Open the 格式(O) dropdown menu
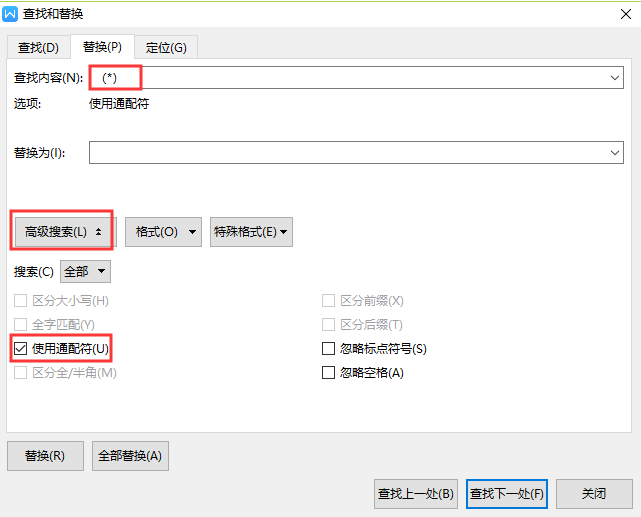Image resolution: width=641 pixels, height=517 pixels. click(x=164, y=232)
